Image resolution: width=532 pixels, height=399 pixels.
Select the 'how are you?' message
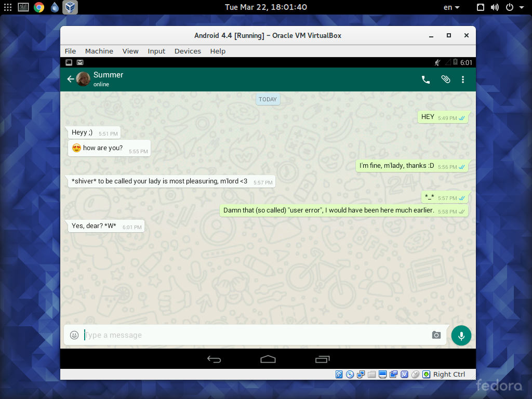pos(109,148)
